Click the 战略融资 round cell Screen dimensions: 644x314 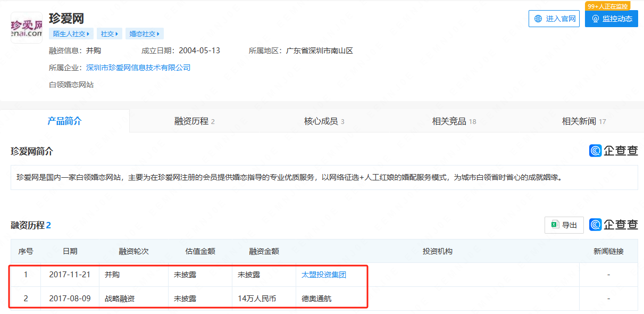pyautogui.click(x=133, y=299)
